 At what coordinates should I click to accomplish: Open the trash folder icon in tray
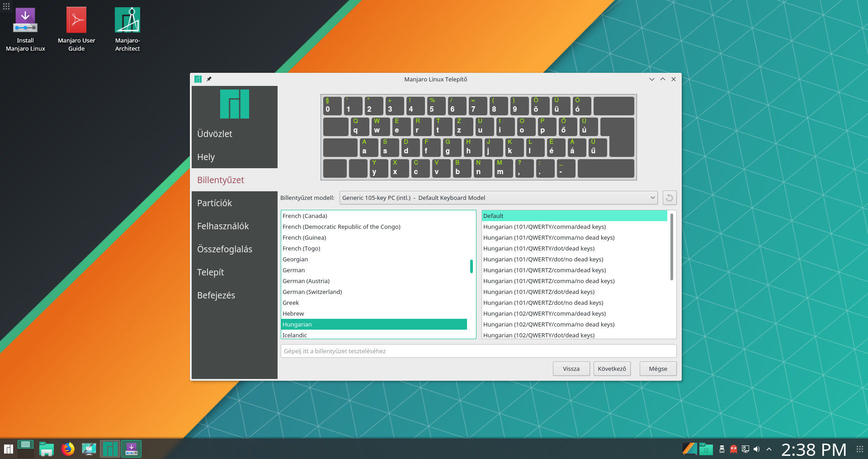point(706,449)
